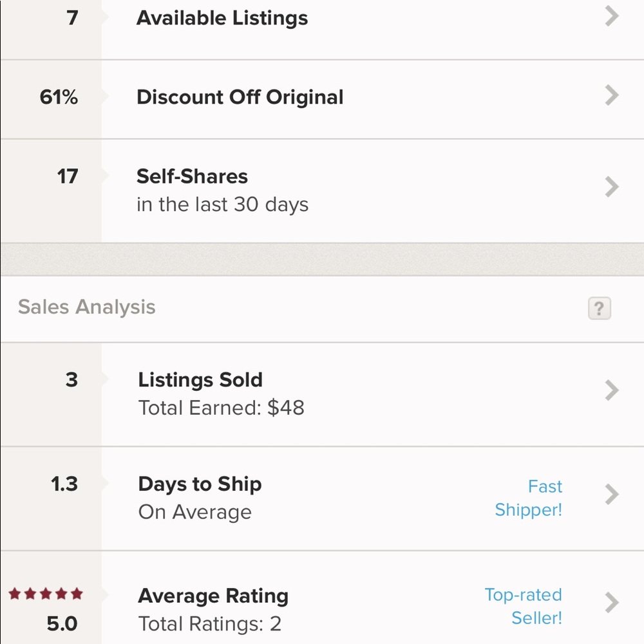Click the five-star rating icons

(x=46, y=594)
